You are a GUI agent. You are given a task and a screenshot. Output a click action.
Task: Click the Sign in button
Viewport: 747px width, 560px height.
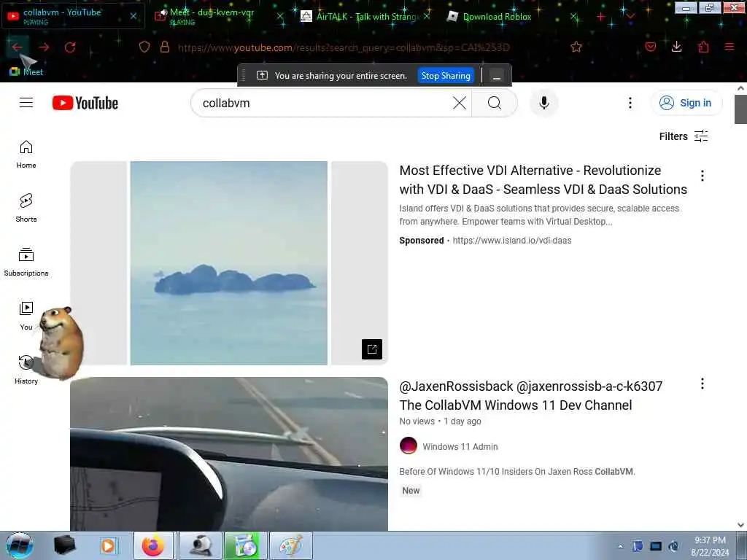[686, 103]
